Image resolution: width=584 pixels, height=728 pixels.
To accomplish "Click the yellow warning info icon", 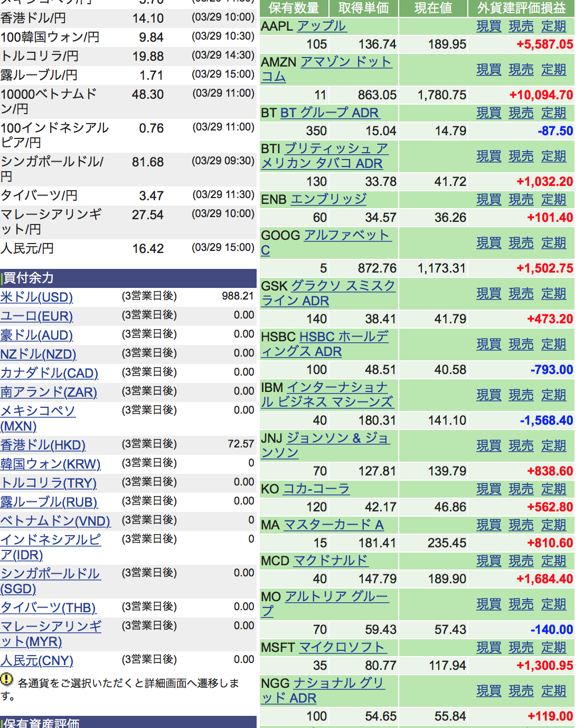I will 6,679.
